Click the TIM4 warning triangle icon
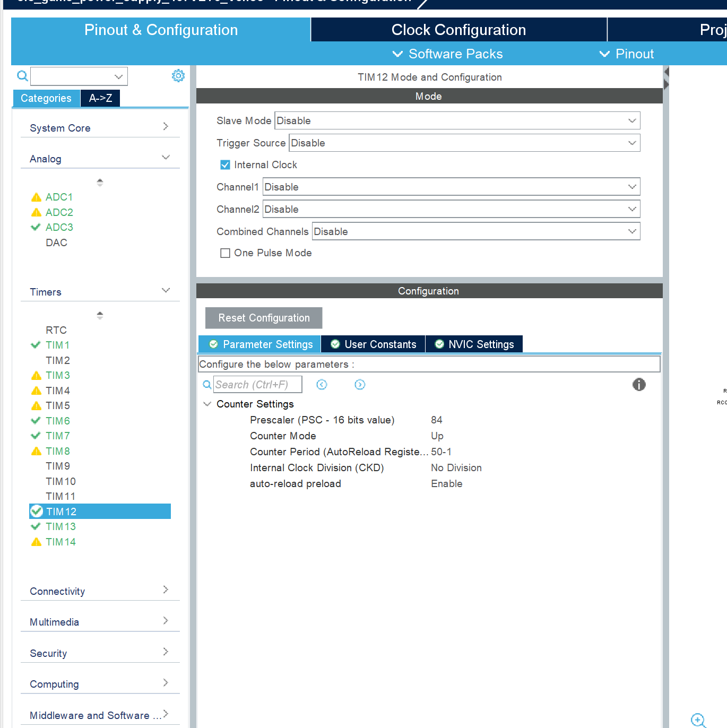 [36, 391]
